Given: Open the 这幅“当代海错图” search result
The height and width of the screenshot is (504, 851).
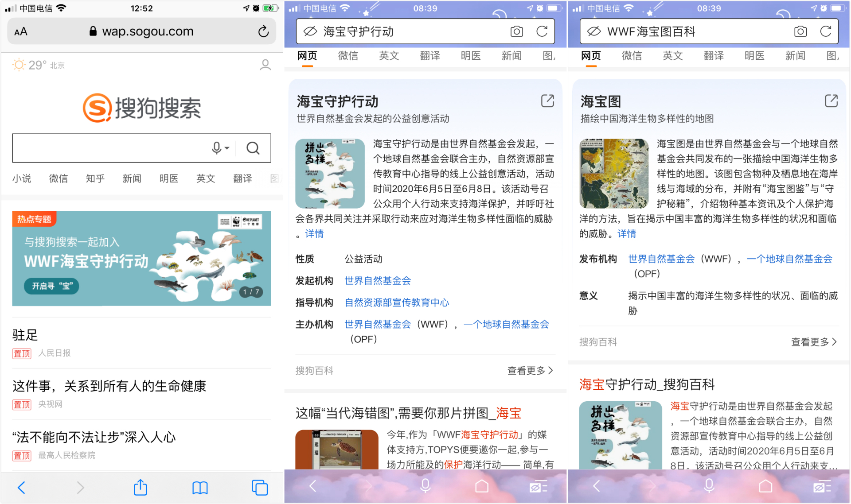Looking at the screenshot, I should tap(408, 413).
